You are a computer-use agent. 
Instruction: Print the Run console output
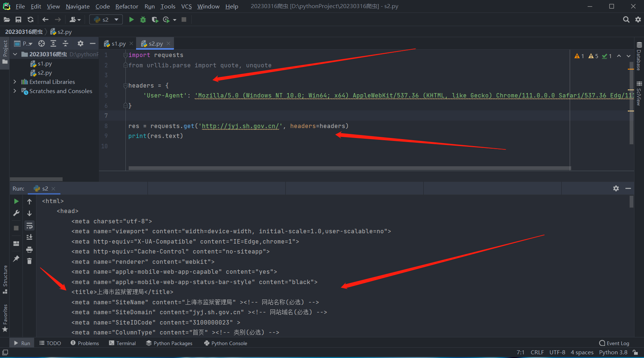click(29, 249)
